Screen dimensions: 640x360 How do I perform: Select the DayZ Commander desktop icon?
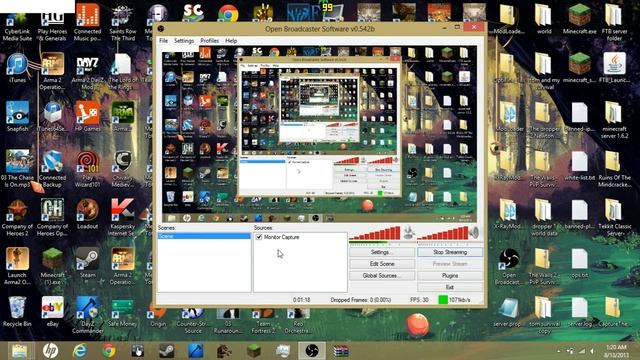[x=87, y=314]
